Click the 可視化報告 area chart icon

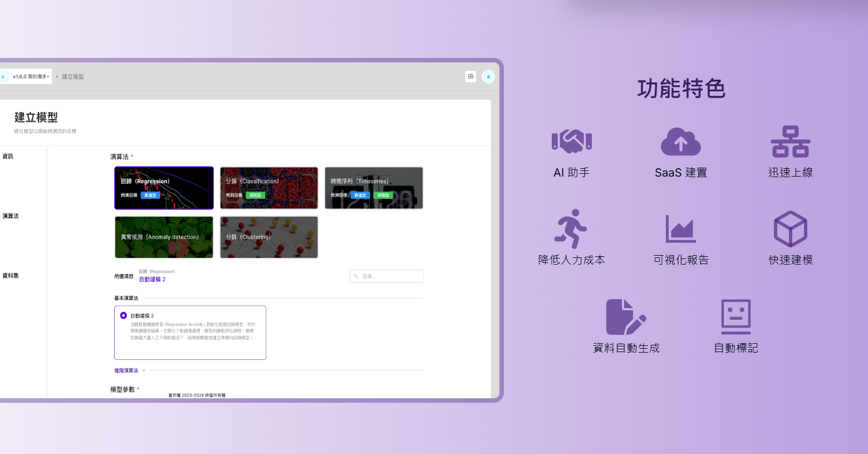tap(680, 228)
